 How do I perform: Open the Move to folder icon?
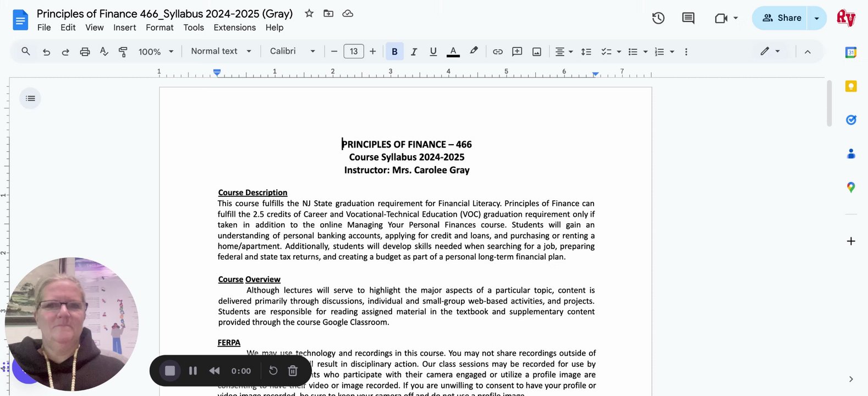pyautogui.click(x=328, y=13)
